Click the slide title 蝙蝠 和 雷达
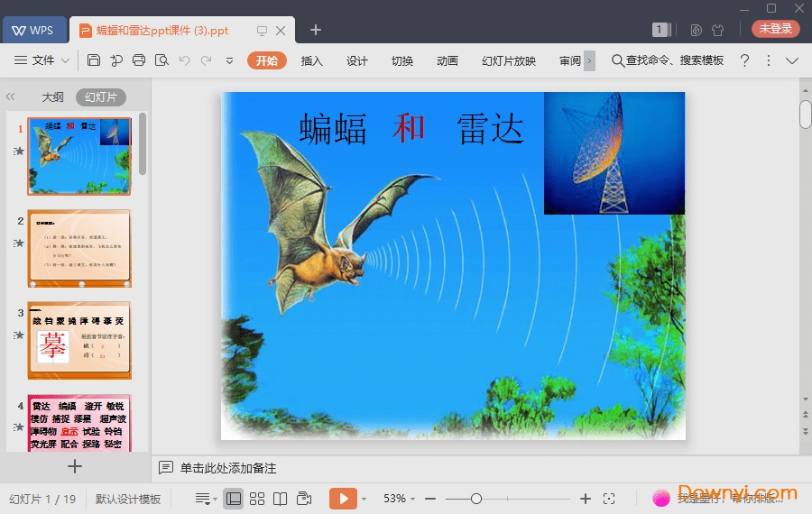Image resolution: width=812 pixels, height=514 pixels. click(411, 128)
